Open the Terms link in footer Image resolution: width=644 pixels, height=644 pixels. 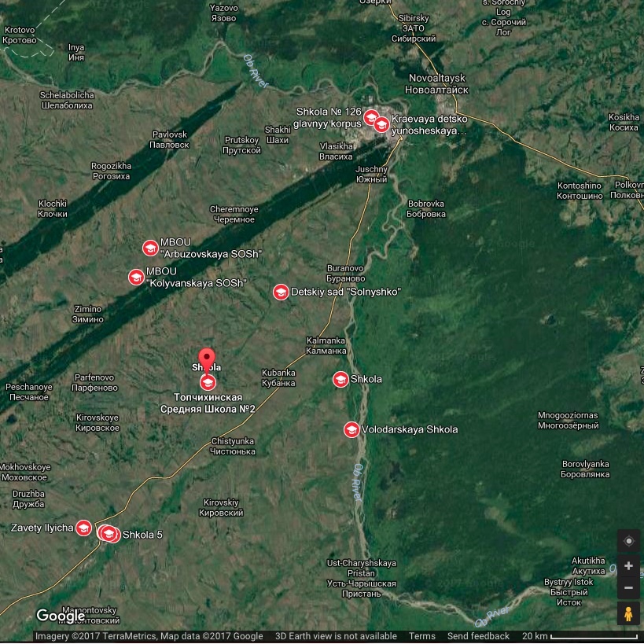click(422, 636)
